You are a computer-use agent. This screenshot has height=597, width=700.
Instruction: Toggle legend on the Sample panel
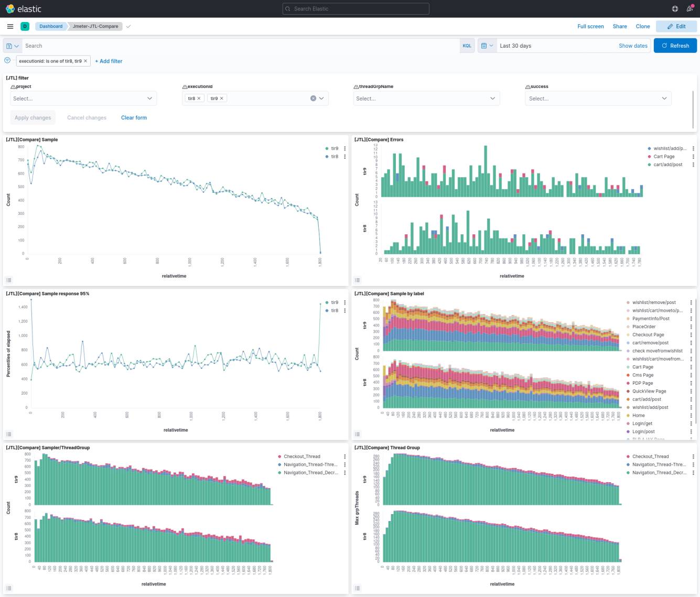(x=8, y=280)
